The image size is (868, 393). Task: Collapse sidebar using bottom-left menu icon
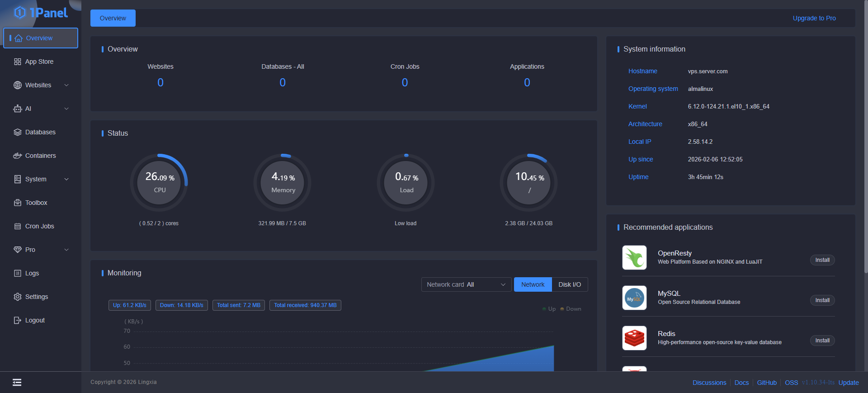click(x=17, y=383)
